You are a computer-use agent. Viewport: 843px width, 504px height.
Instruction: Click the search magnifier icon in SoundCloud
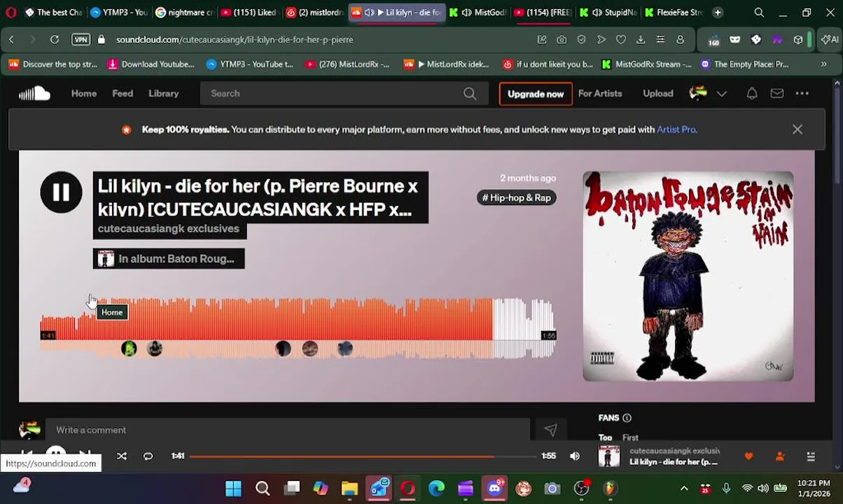[x=470, y=93]
